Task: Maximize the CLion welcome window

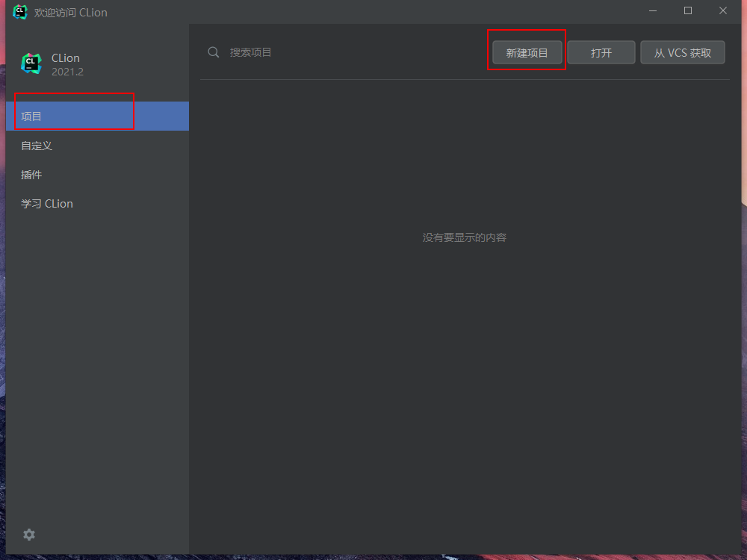Action: pos(688,10)
